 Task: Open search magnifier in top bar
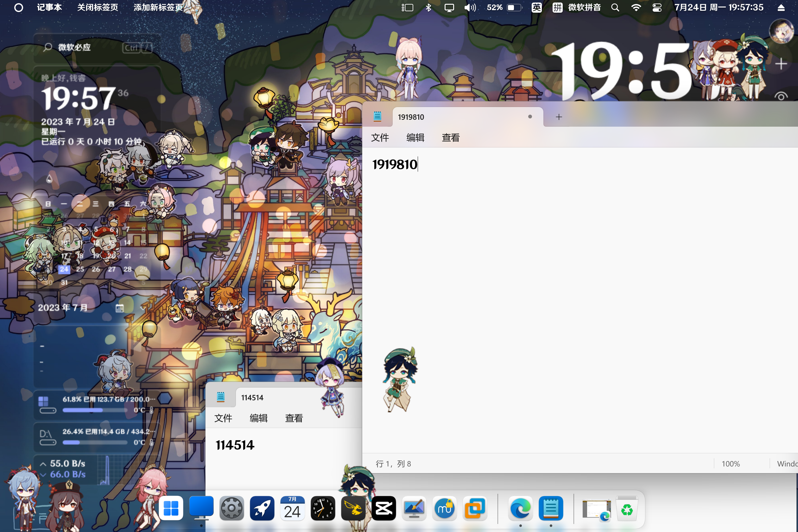615,8
